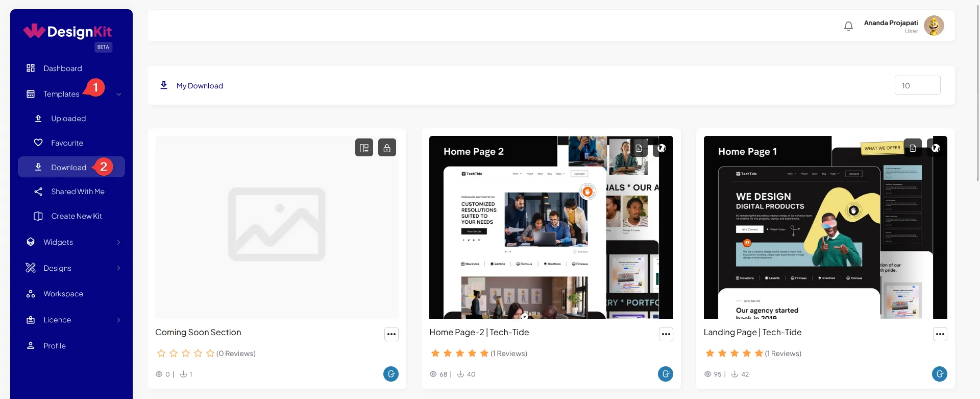Click the Download arrow icon in sidebar
The height and width of the screenshot is (399, 980).
(38, 167)
